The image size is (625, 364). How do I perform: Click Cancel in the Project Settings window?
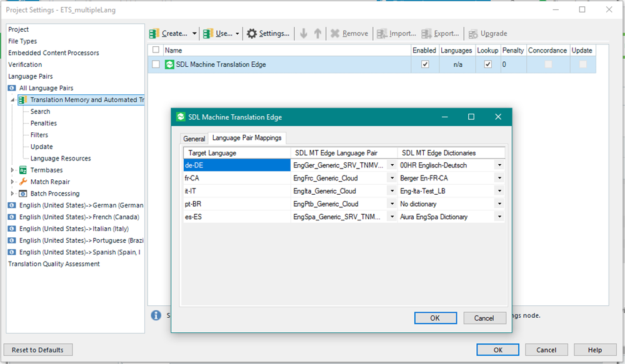coord(546,350)
